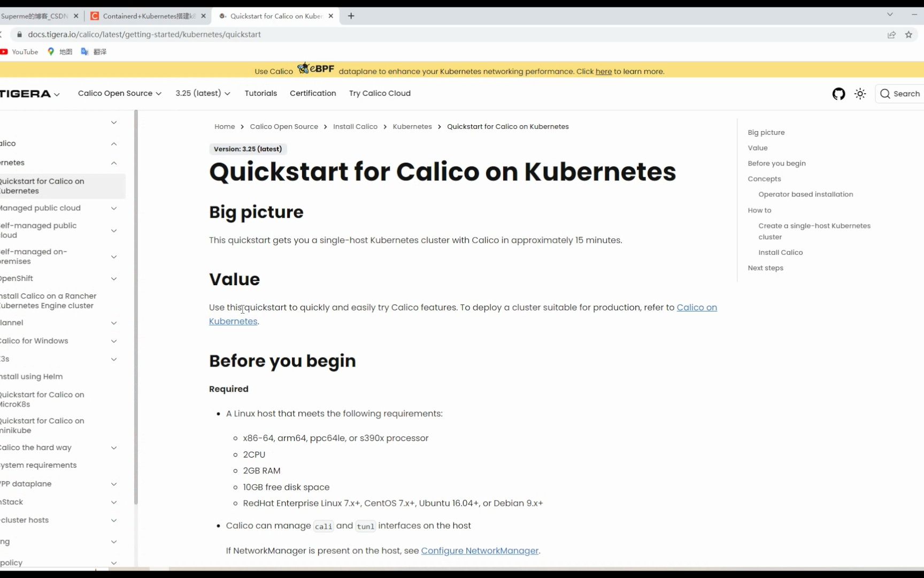Jump to Value in contents
This screenshot has height=578, width=924.
point(758,148)
